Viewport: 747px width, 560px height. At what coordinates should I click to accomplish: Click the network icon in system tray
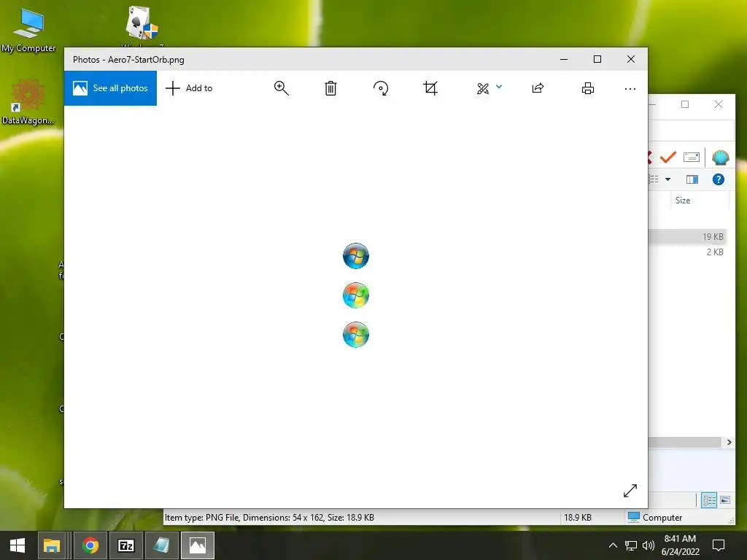pos(631,545)
